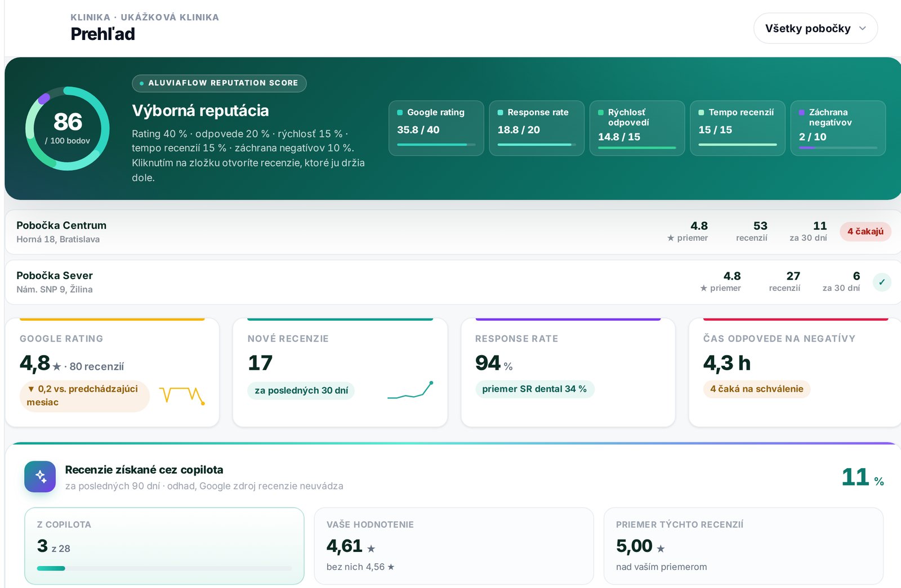Open the Google rating score component
Screen dimensions: 901x588
pos(436,128)
